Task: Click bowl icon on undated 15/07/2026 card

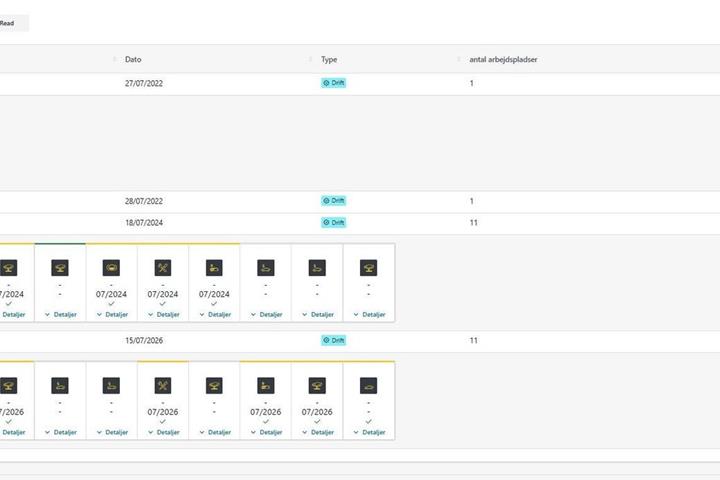Action: tap(214, 386)
